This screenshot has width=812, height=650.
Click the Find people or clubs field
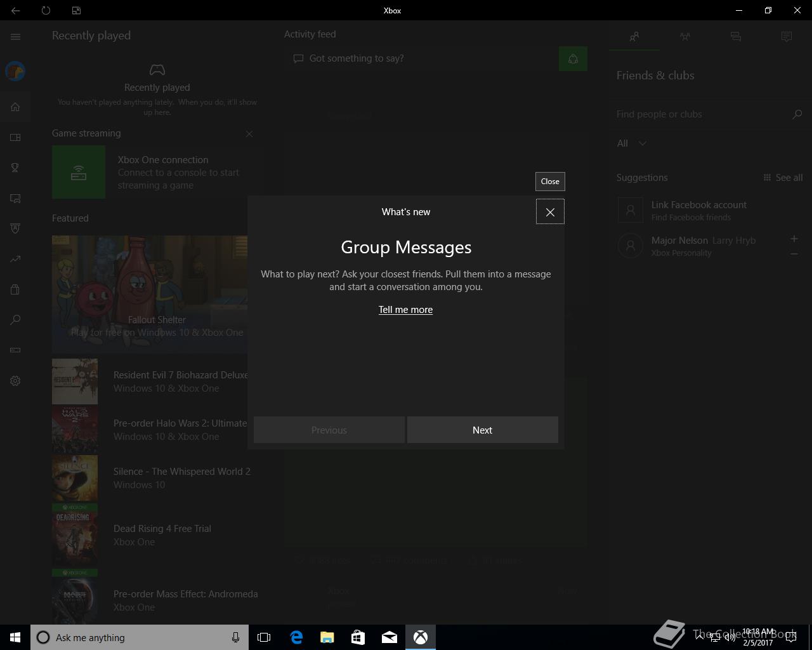pyautogui.click(x=700, y=114)
